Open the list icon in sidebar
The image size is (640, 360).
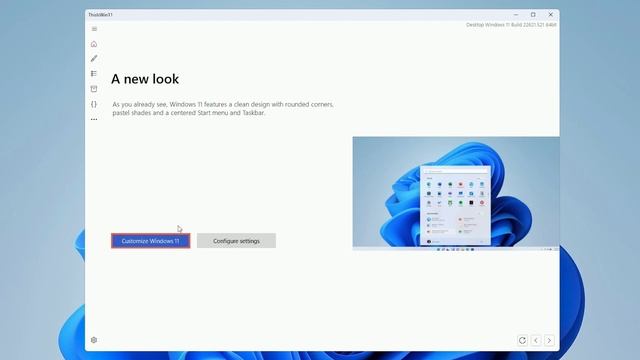(x=94, y=73)
